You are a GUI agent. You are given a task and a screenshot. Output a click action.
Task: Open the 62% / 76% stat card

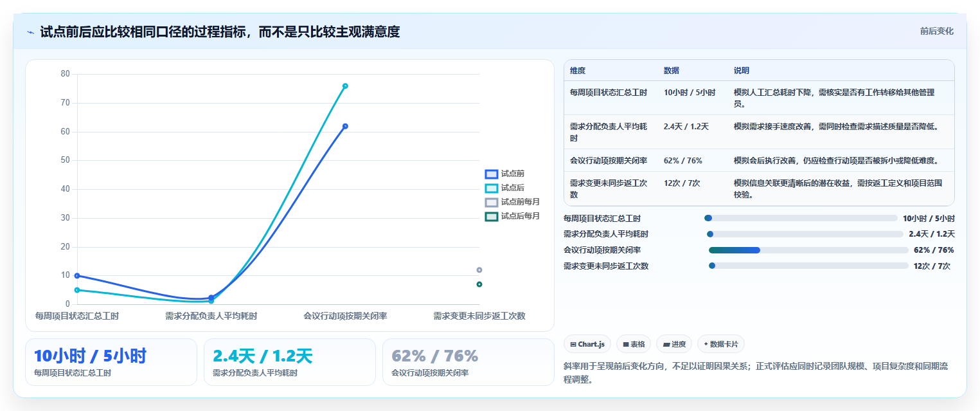pyautogui.click(x=468, y=362)
